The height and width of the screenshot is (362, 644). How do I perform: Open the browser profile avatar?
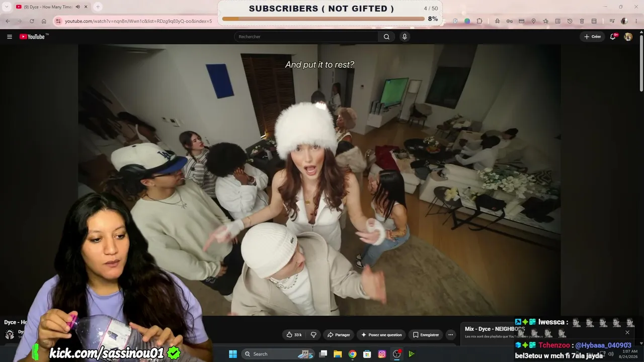tap(624, 21)
